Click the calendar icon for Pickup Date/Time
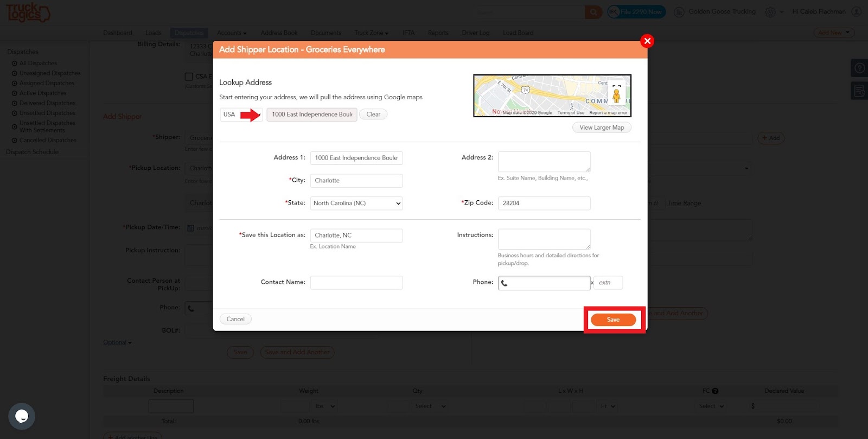The image size is (868, 439). 190,228
